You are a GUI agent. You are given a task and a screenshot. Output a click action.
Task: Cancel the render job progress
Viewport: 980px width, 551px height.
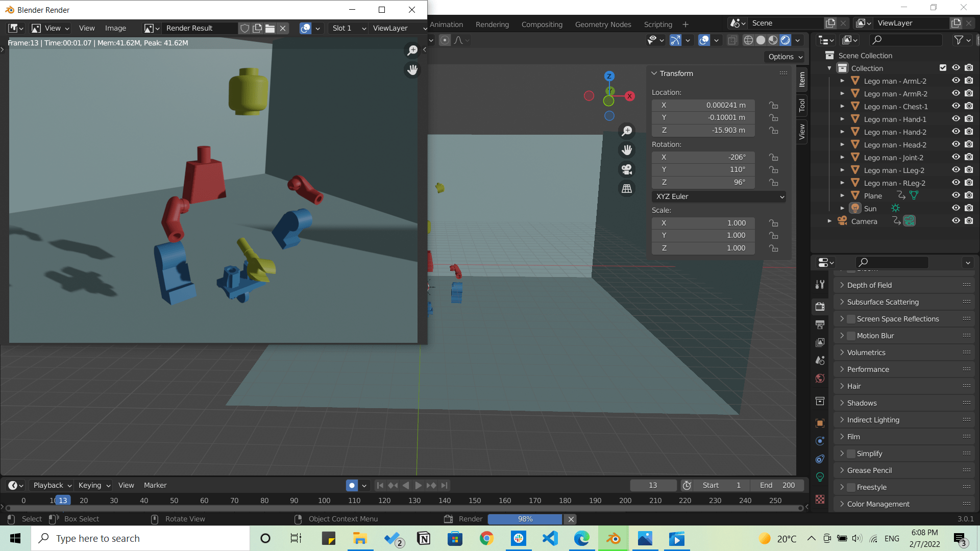571,519
